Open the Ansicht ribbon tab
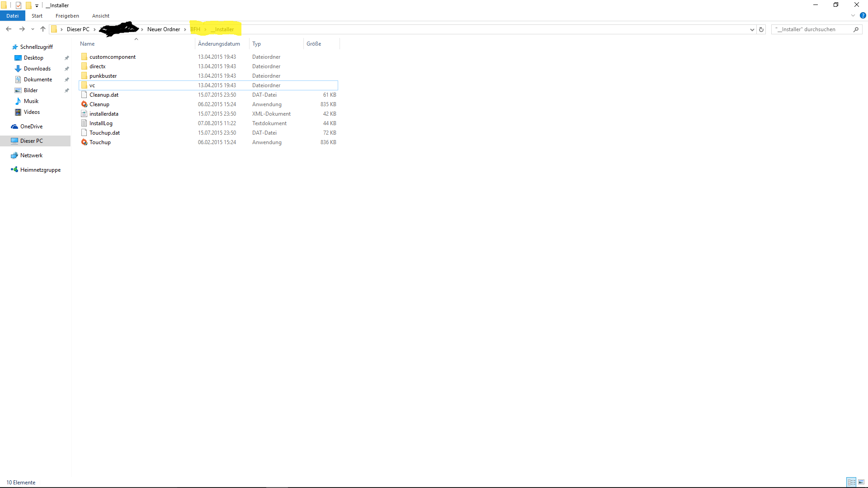Screen dimensions: 868x488 pos(100,16)
